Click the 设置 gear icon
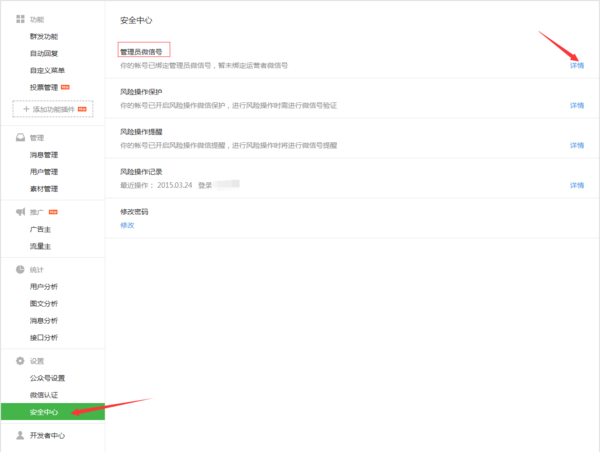This screenshot has width=600, height=452. click(20, 361)
